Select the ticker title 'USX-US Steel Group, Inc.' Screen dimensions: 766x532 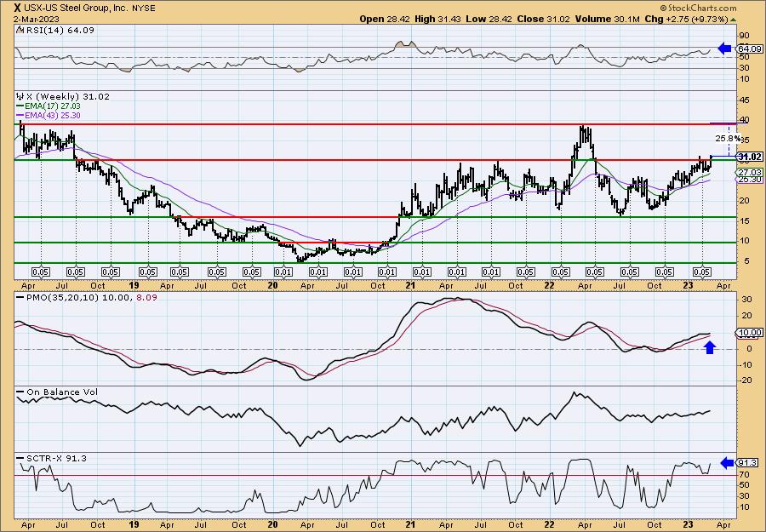(x=77, y=8)
